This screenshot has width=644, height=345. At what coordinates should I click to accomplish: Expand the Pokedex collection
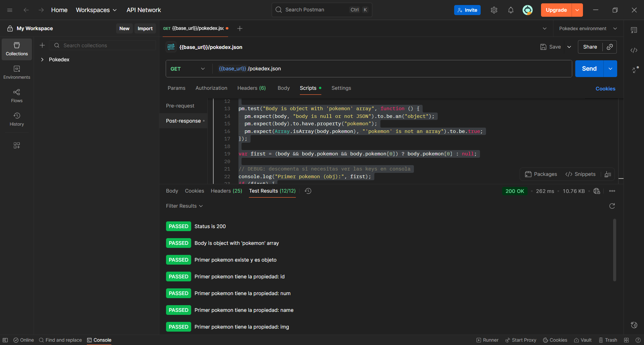pyautogui.click(x=42, y=60)
